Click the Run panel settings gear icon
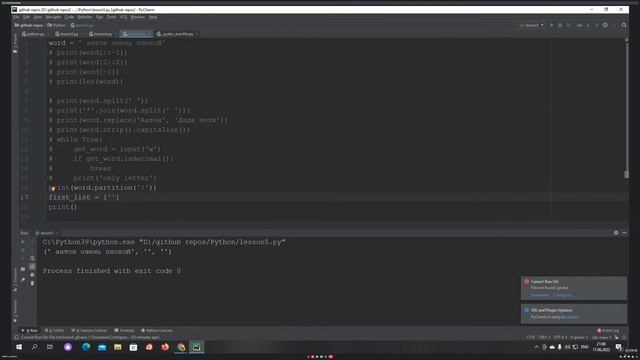Screen dimensions: 640x360 [x=616, y=233]
